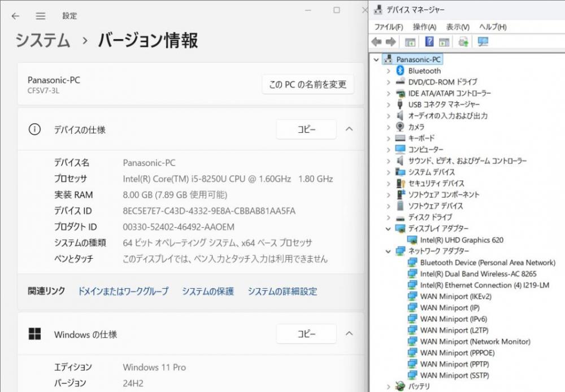The image size is (565, 392).
Task: Open the Settings hamburger navigation menu
Action: click(x=40, y=16)
